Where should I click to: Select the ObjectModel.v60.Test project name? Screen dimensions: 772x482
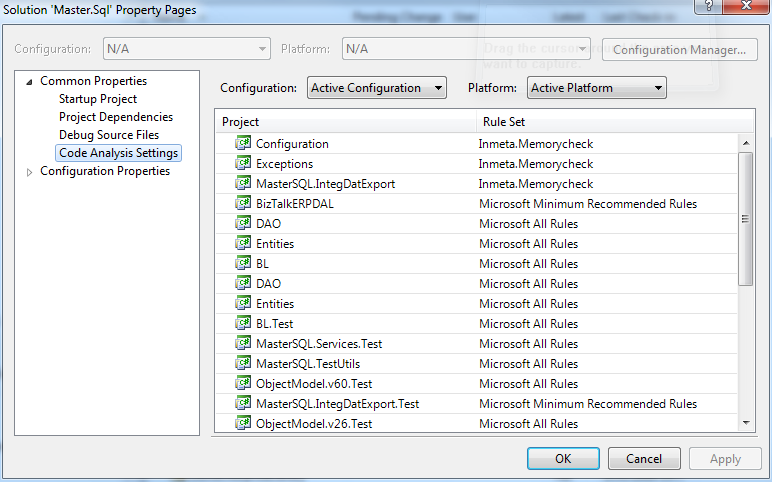tap(314, 384)
